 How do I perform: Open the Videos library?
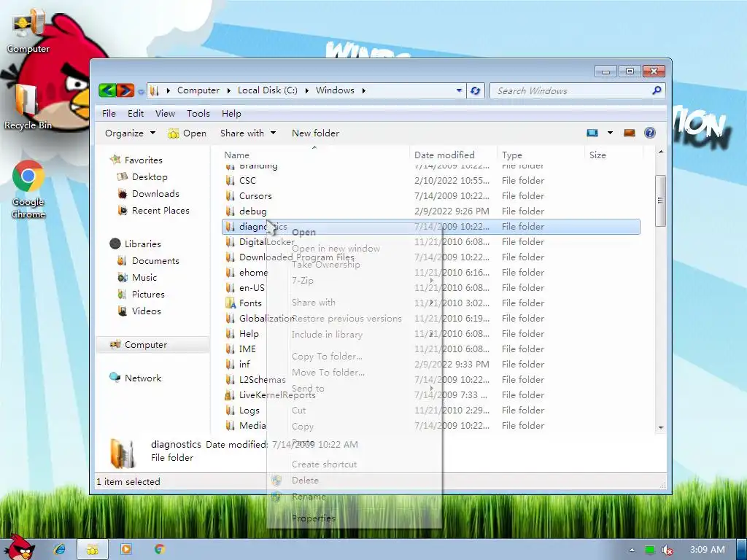coord(146,311)
